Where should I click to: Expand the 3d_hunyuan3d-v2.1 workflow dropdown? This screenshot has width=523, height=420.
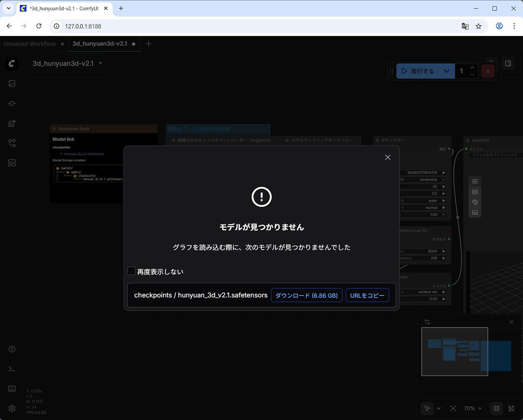click(x=101, y=63)
